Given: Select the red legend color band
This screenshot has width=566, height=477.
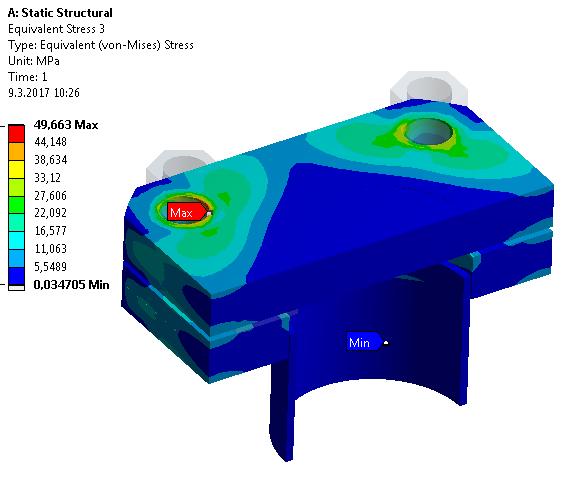Looking at the screenshot, I should (17, 134).
